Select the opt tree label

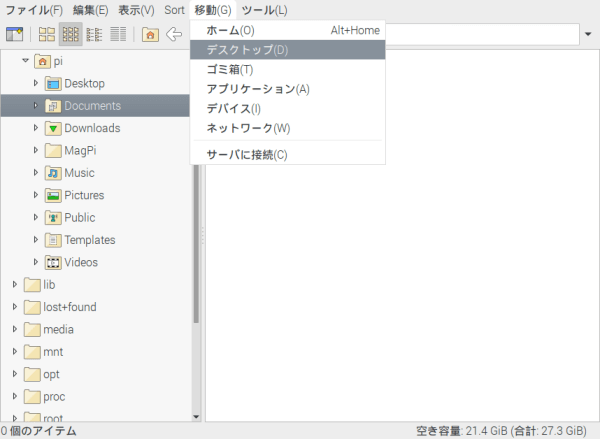coord(51,374)
